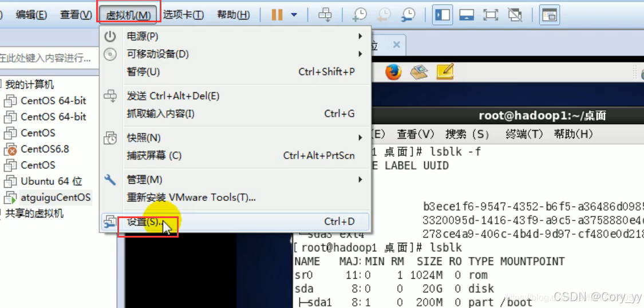The height and width of the screenshot is (308, 644).
Task: Click the library search input field
Action: pos(49,58)
